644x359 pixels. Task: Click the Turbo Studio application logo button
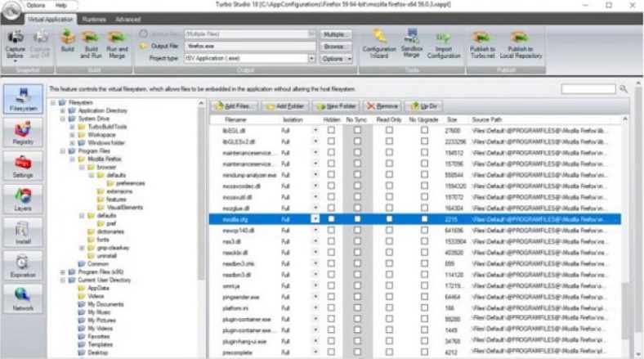(11, 11)
